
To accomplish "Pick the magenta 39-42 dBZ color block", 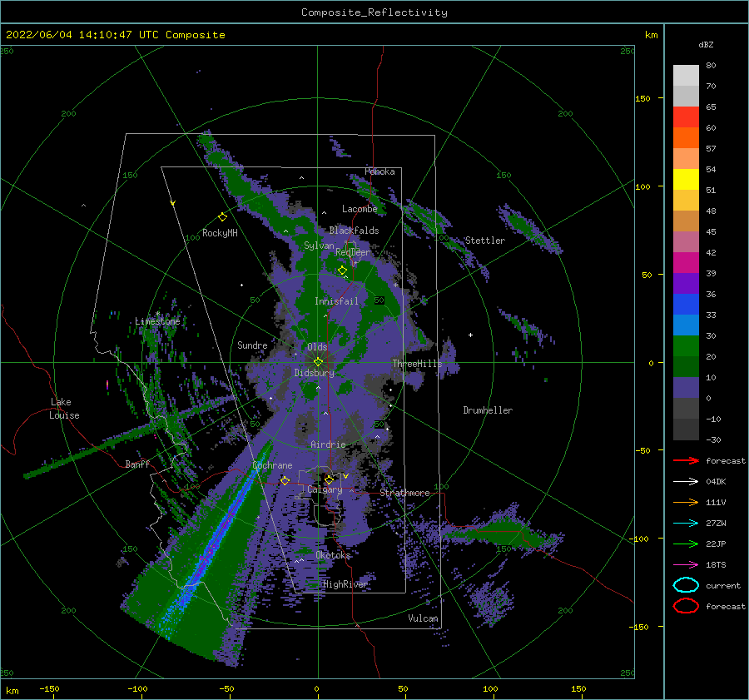I will 686,262.
